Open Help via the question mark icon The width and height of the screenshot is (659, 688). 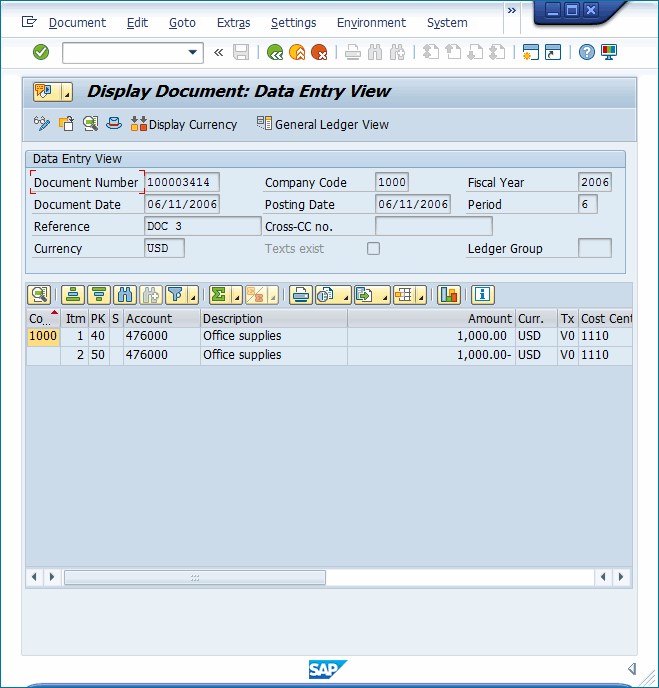(587, 52)
